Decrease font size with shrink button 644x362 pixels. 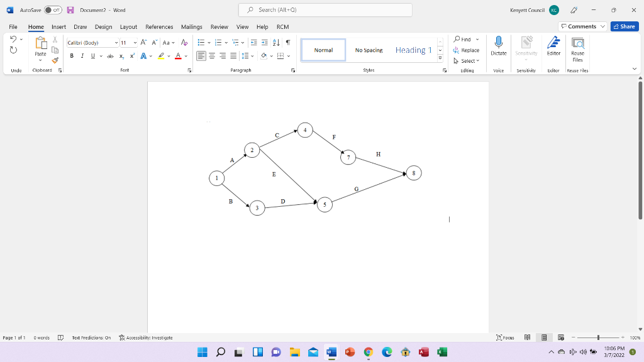pos(155,42)
